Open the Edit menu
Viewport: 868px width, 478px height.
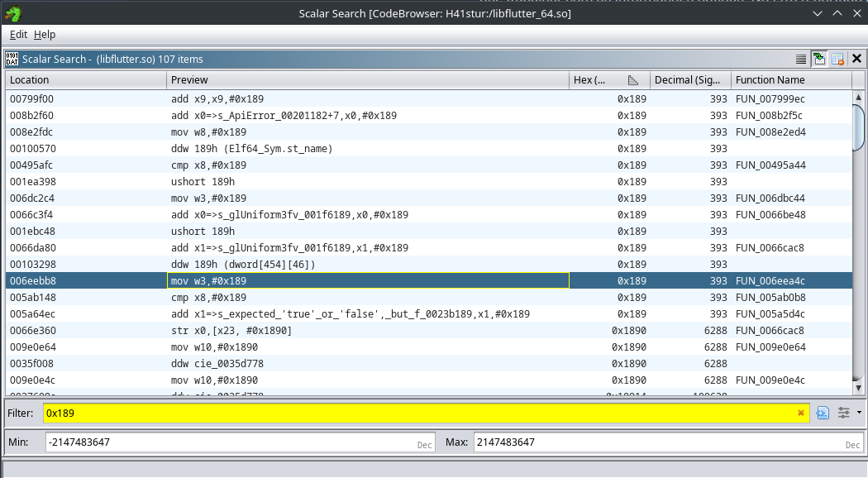[18, 35]
